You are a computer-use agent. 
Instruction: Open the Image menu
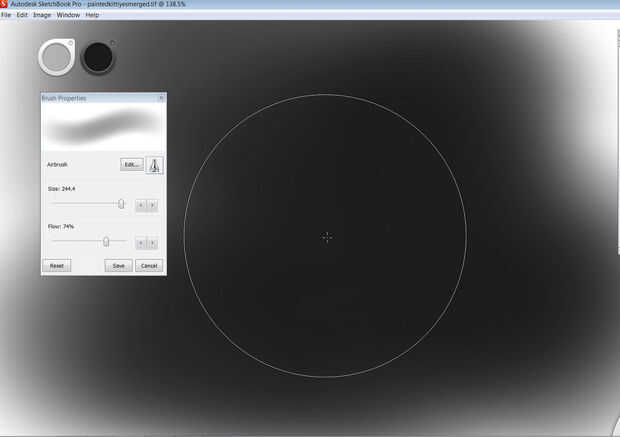[42, 15]
